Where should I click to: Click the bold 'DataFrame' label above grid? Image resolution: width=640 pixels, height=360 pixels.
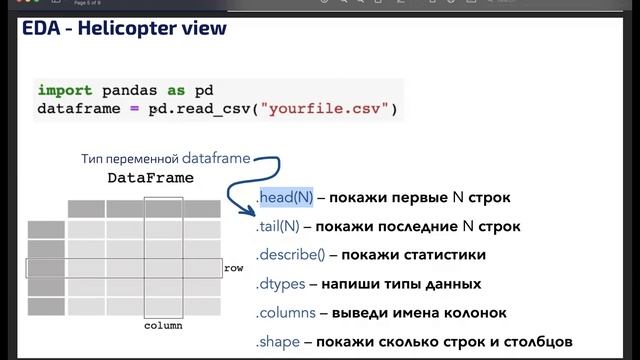coord(151,178)
